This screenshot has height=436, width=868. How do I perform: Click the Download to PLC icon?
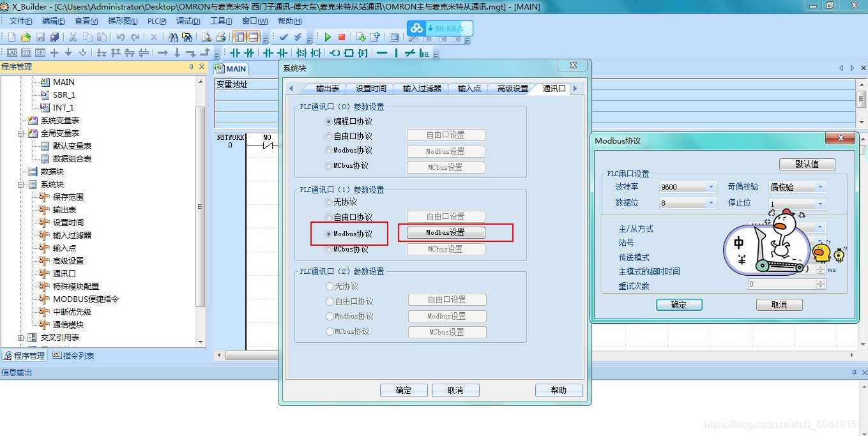(361, 37)
